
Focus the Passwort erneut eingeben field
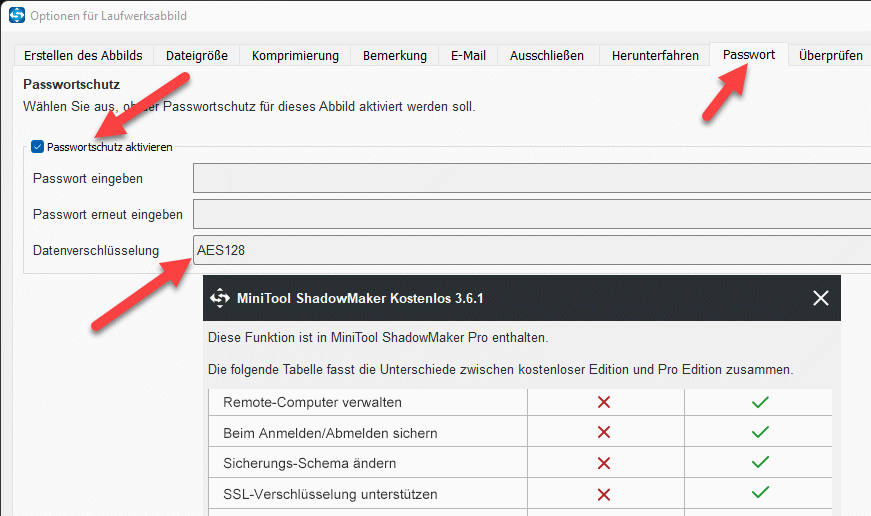[x=532, y=214]
